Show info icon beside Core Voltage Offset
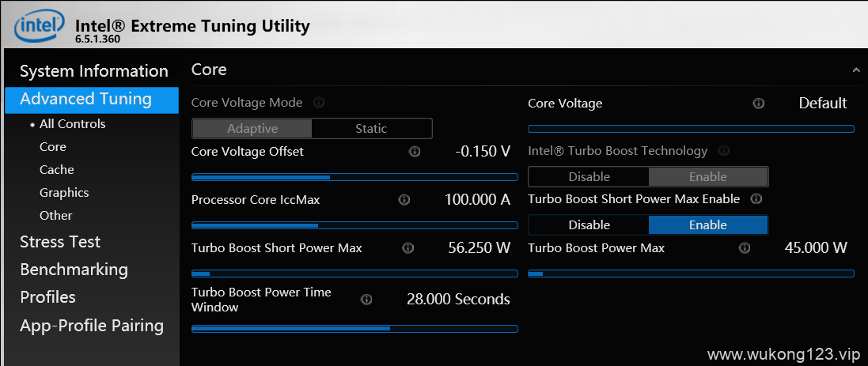 point(415,152)
